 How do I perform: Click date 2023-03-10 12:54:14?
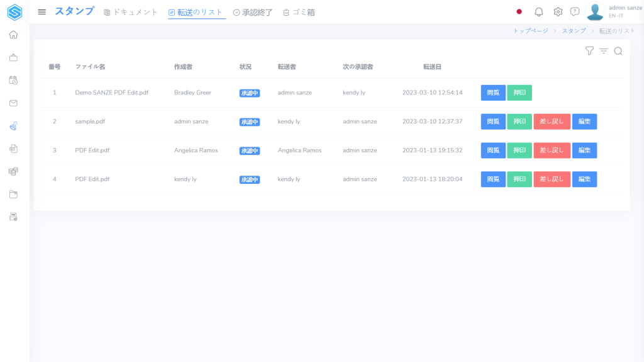click(x=433, y=93)
